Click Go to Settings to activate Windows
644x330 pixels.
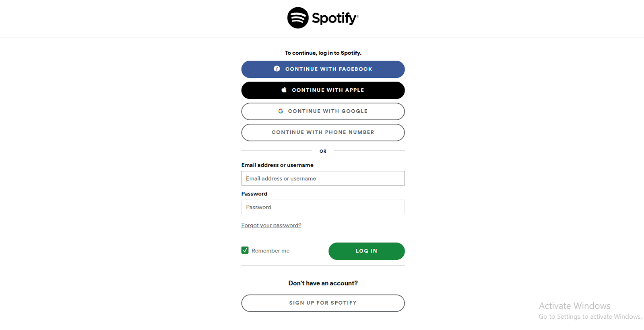coord(590,316)
